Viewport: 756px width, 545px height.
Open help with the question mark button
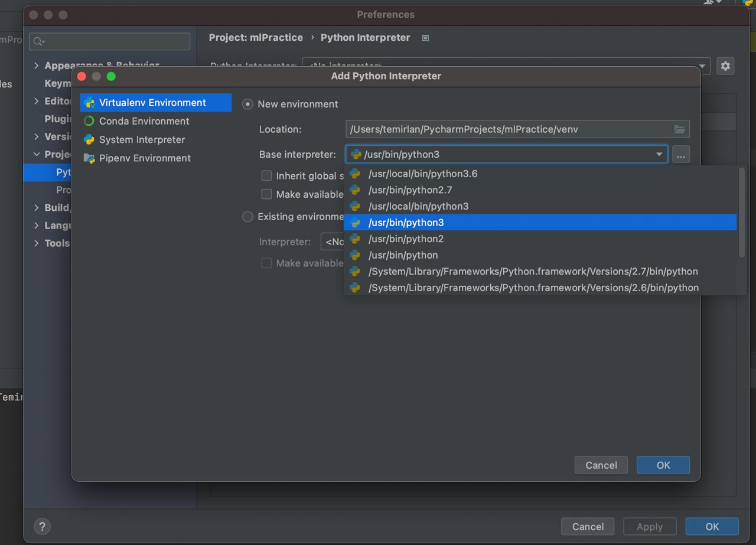click(43, 527)
